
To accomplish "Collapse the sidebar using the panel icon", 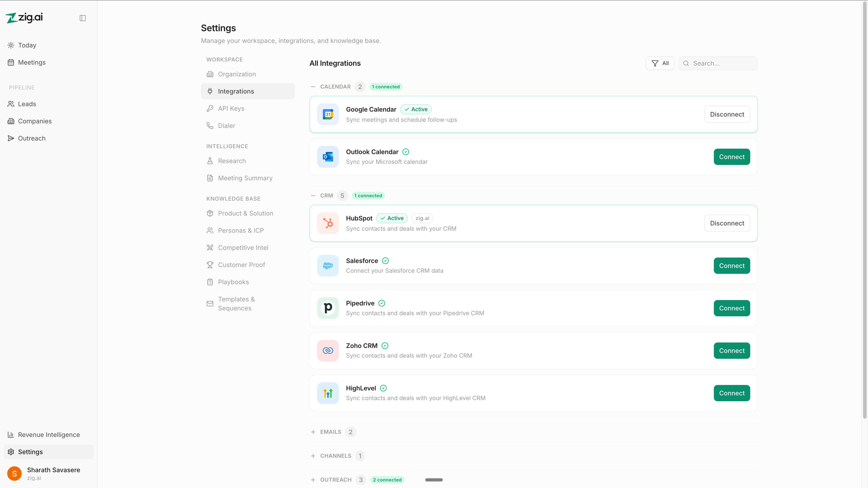I will pos(83,18).
